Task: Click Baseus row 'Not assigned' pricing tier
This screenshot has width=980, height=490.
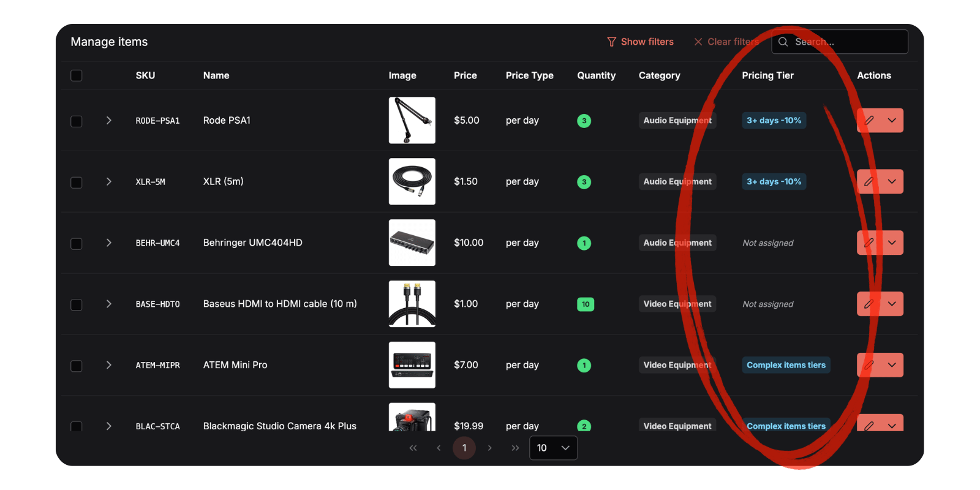Action: pos(768,304)
